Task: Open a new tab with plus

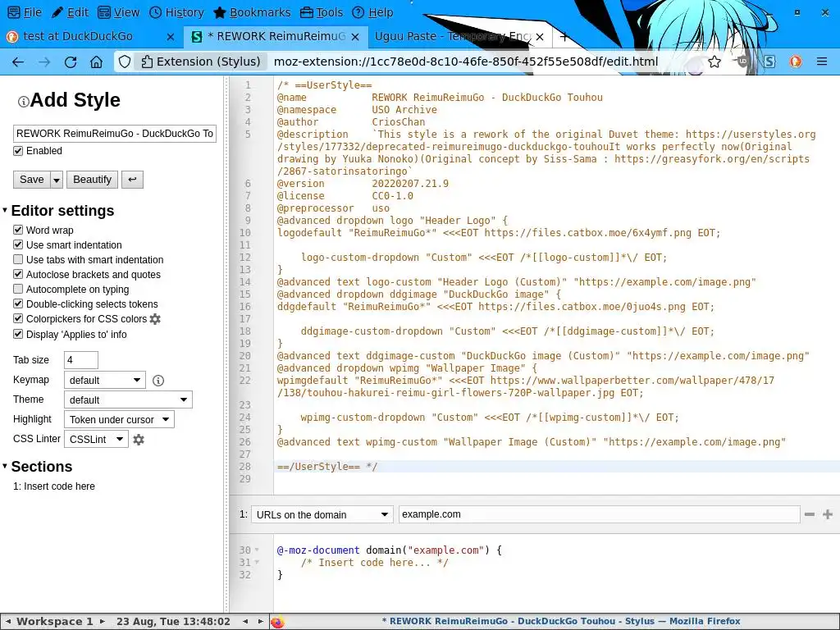Action: pyautogui.click(x=564, y=36)
